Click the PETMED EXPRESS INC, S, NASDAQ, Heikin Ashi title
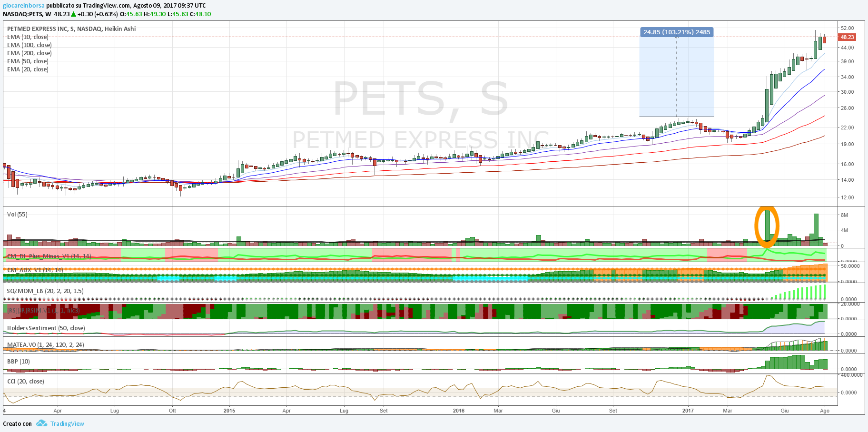Viewport: 868px width, 432px height. (x=71, y=29)
